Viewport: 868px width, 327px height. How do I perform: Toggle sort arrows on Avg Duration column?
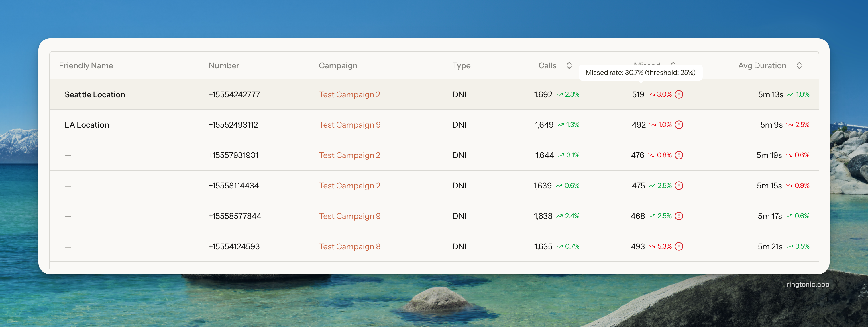click(799, 65)
